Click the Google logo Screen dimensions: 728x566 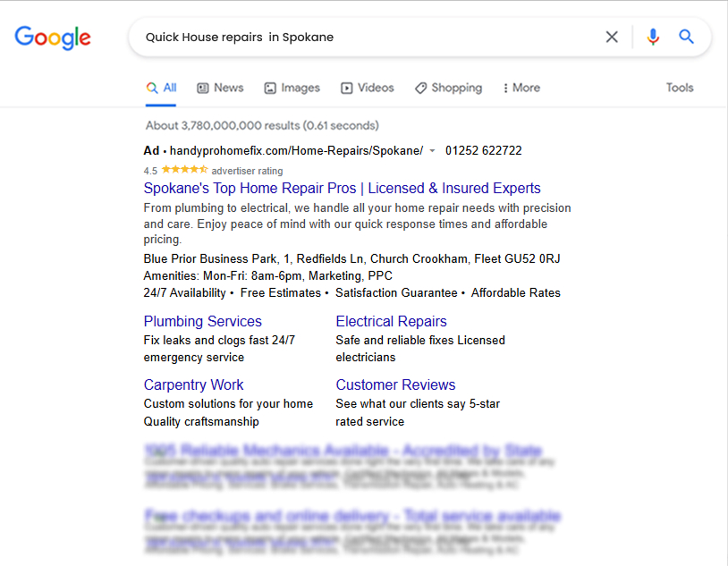(52, 38)
